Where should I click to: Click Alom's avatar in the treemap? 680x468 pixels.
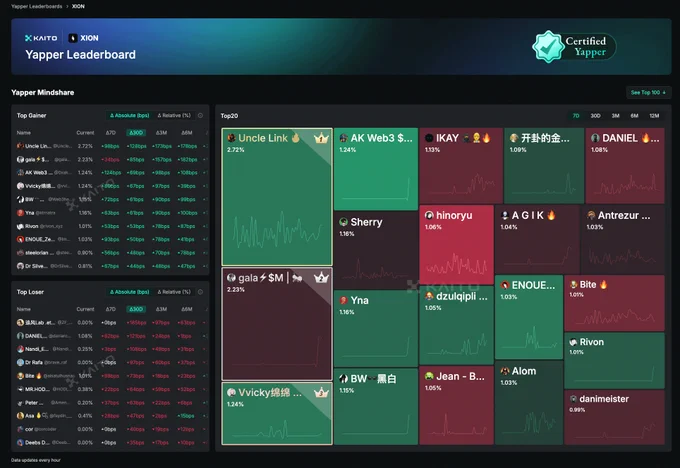point(505,371)
